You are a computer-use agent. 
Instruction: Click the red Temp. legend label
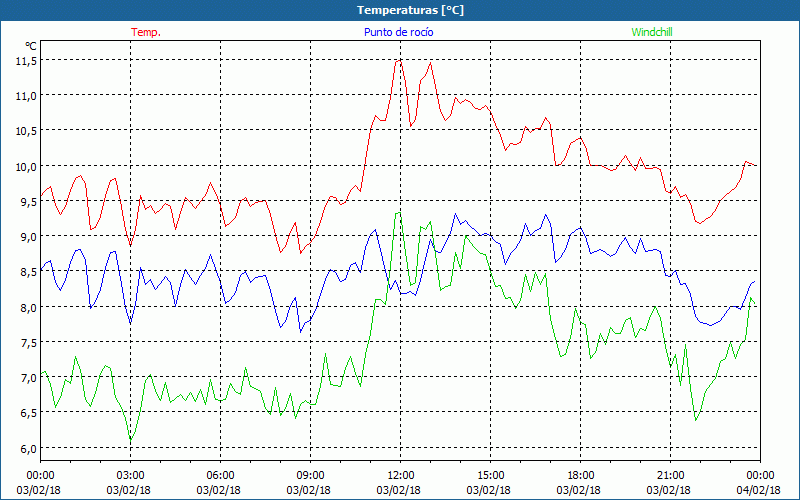click(146, 32)
